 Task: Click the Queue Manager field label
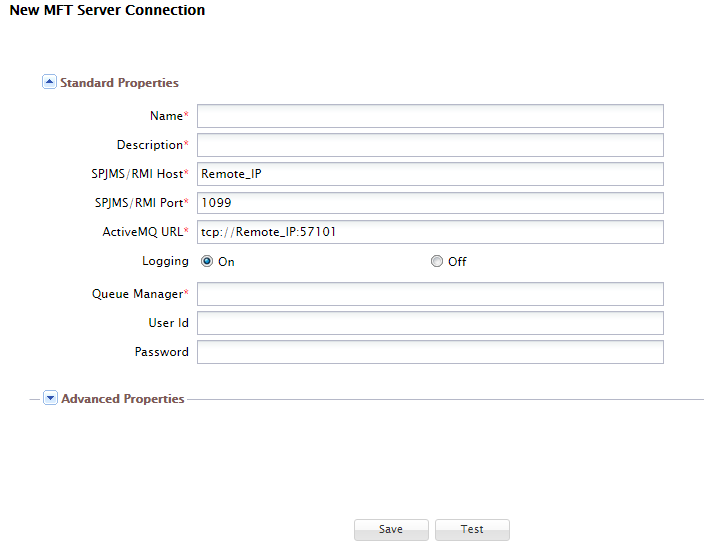coord(138,294)
